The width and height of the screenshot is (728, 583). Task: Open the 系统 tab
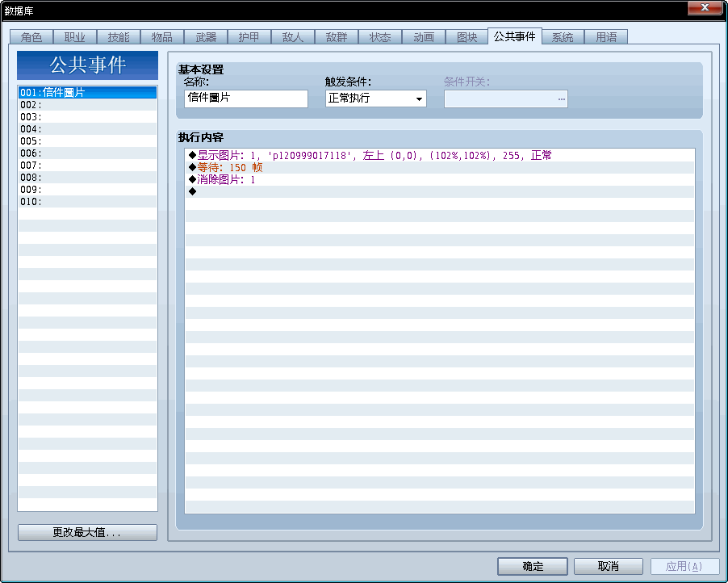(563, 36)
